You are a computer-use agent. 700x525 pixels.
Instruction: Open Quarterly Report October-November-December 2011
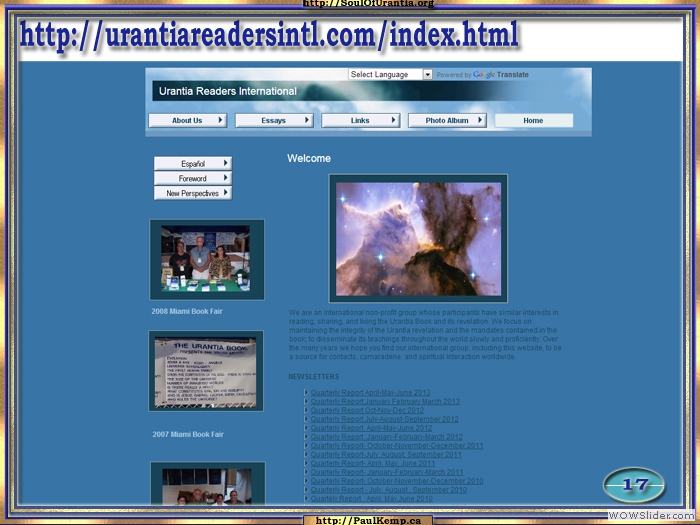(397, 446)
